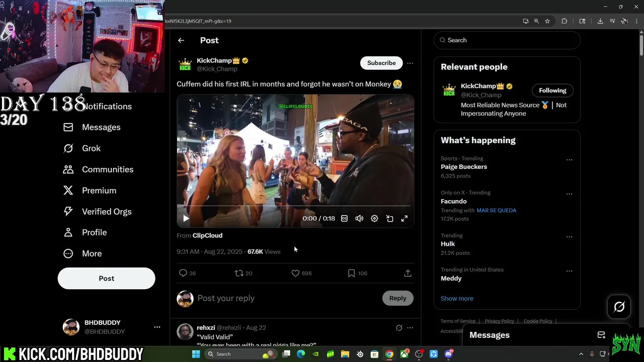644x362 pixels.
Task: Open Cookie Policy link
Action: (538, 321)
